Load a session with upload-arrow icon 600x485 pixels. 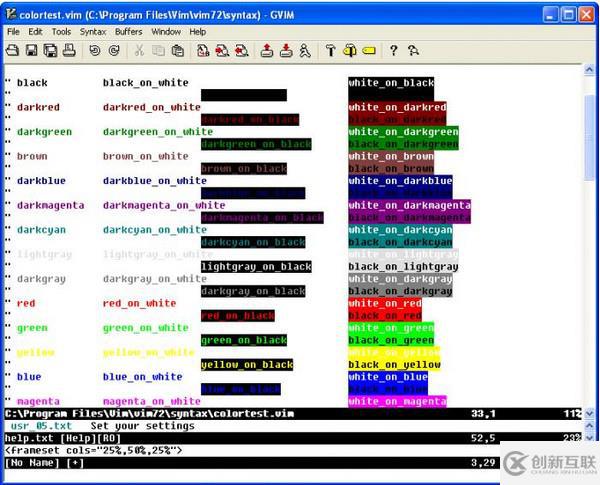pos(267,51)
